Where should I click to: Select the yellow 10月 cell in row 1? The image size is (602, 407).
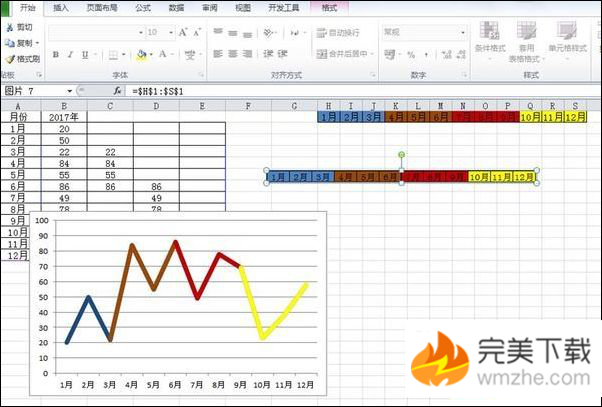[x=531, y=117]
